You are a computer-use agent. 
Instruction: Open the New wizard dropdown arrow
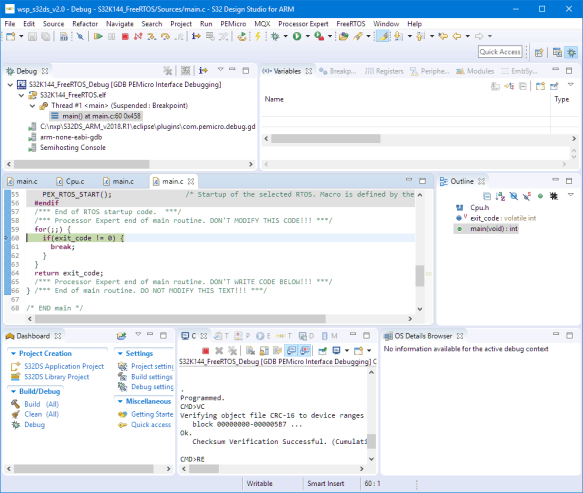(21, 36)
